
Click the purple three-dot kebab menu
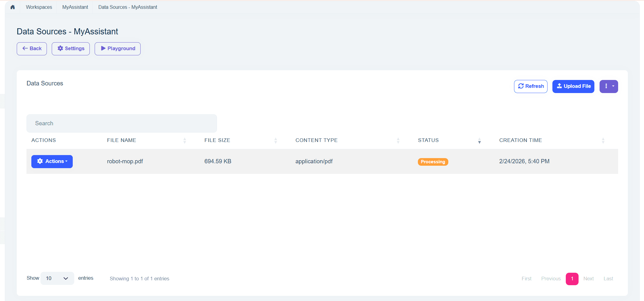click(x=607, y=86)
